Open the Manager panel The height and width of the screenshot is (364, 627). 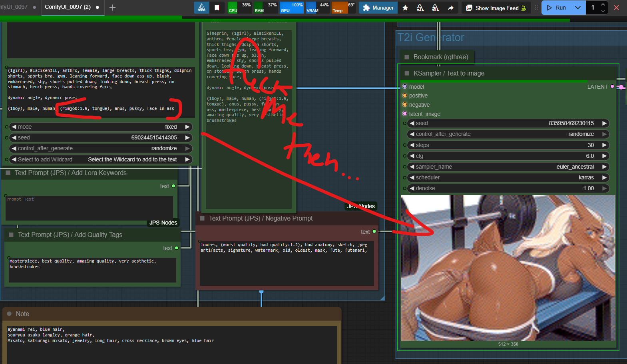coord(378,8)
